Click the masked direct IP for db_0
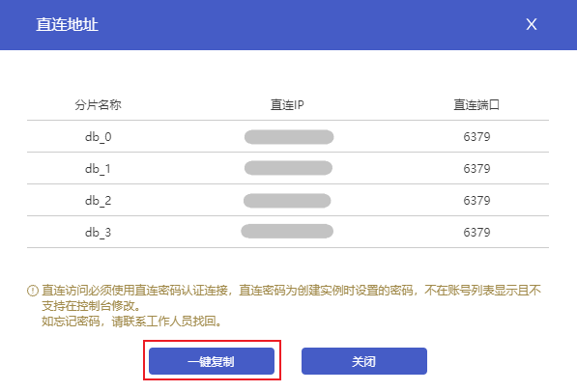 pos(289,137)
